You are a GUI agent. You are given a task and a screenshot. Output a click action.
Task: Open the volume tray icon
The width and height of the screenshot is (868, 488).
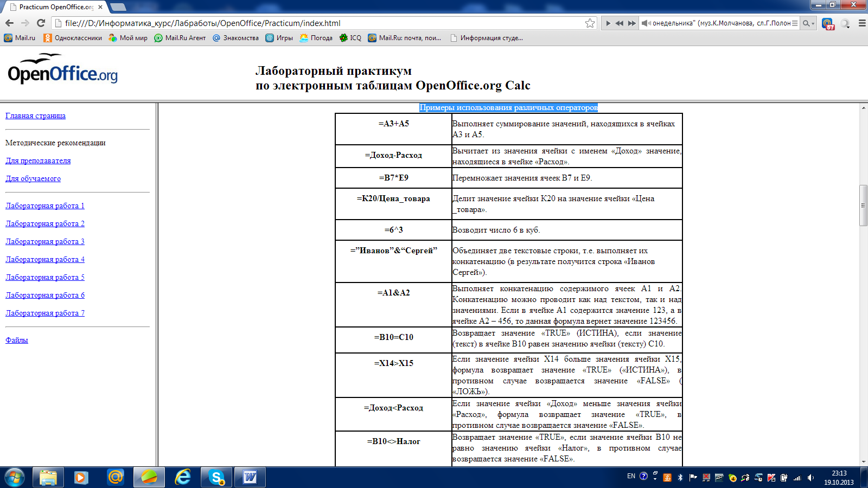810,478
